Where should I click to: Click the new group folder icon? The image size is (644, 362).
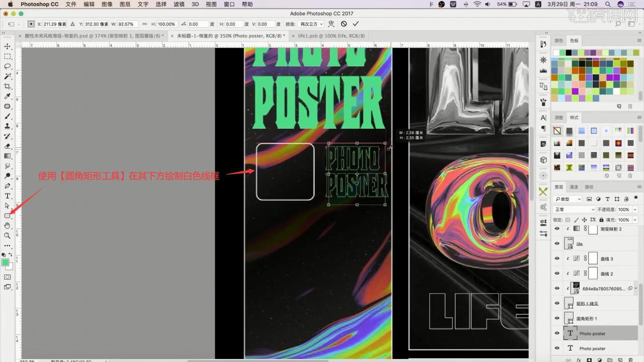[x=610, y=359]
